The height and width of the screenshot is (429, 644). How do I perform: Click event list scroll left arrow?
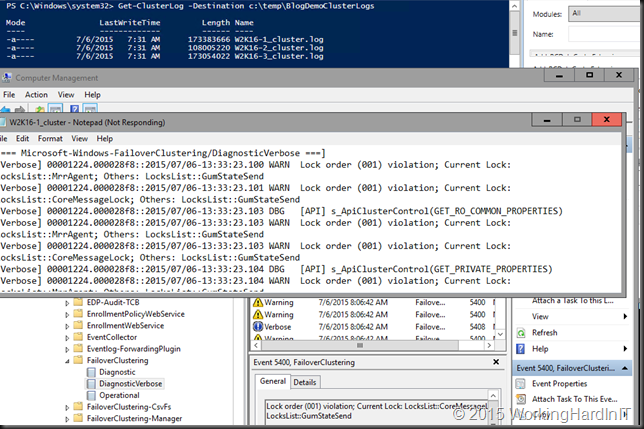coord(256,346)
